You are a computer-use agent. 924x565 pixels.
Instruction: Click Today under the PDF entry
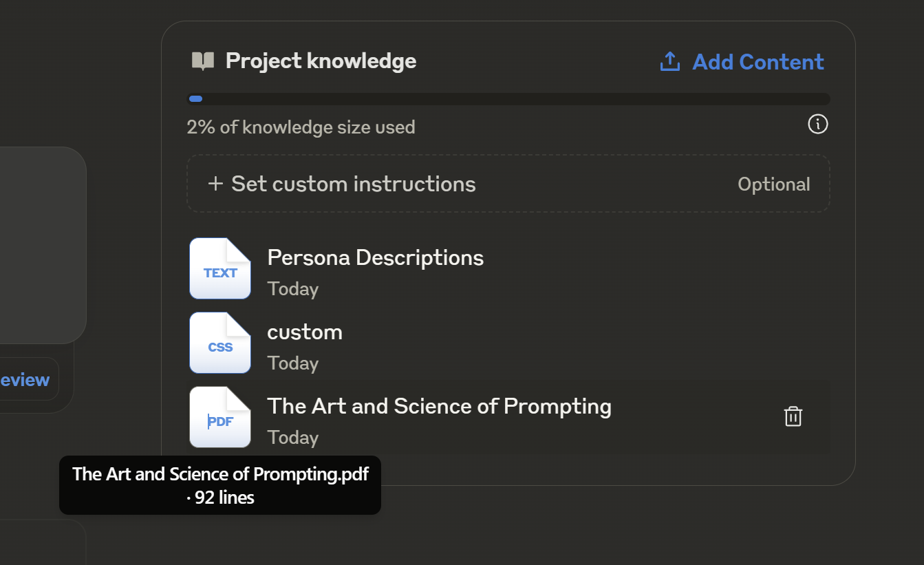(x=292, y=437)
